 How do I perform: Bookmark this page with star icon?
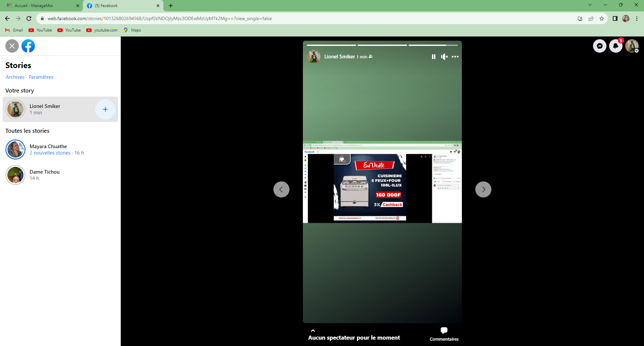coord(602,18)
